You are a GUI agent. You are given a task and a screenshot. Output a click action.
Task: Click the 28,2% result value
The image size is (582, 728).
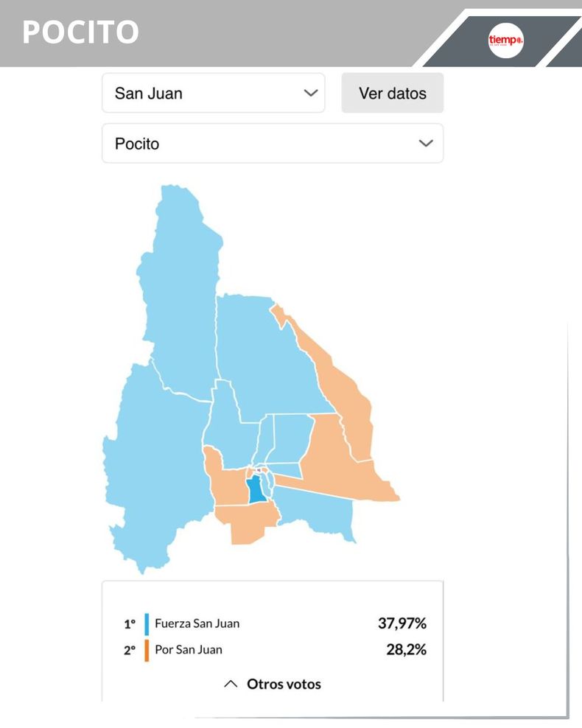click(x=406, y=650)
